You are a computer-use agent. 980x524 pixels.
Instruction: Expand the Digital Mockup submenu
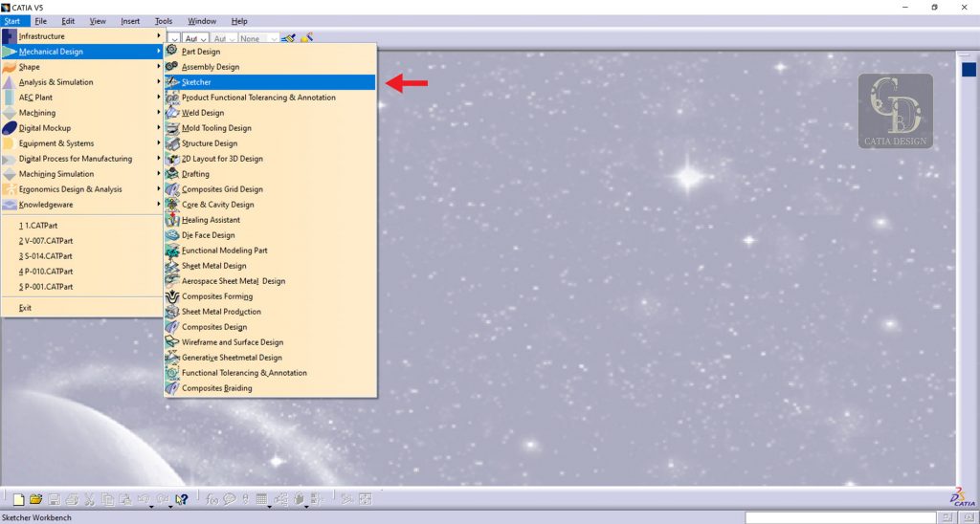pyautogui.click(x=82, y=128)
